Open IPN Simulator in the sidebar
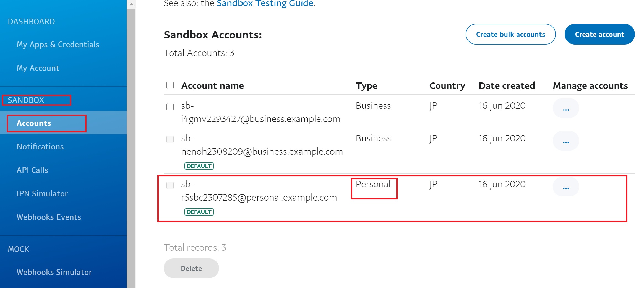The height and width of the screenshot is (288, 644). tap(42, 194)
